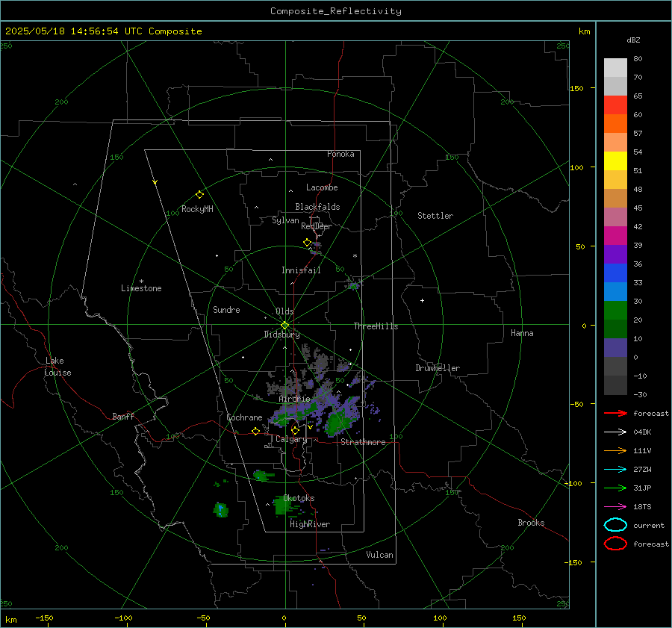Click the Airdrie label
The image size is (672, 628).
click(294, 399)
